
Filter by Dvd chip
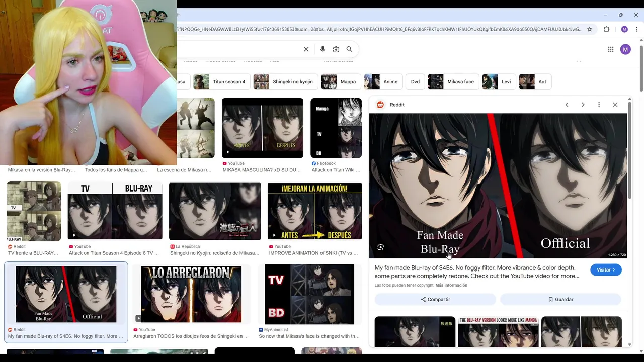click(415, 82)
